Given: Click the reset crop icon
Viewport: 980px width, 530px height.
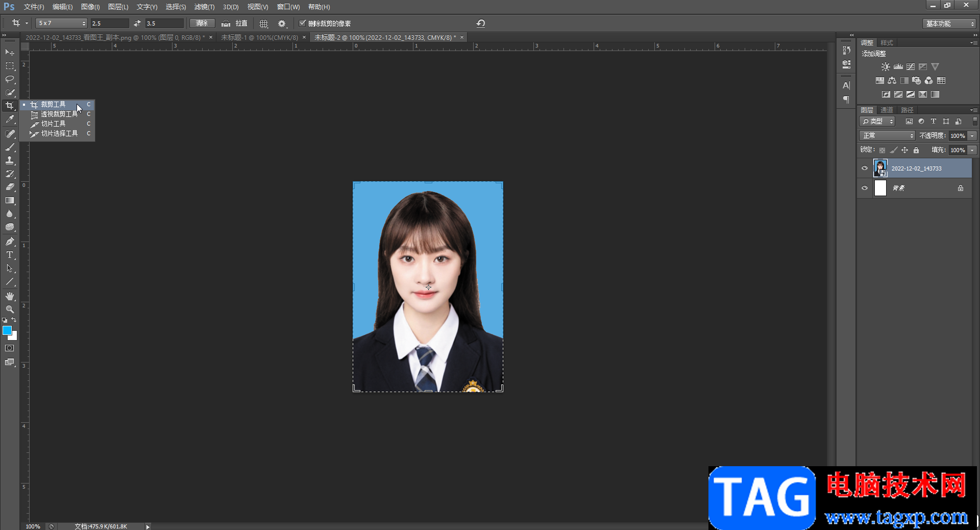Looking at the screenshot, I should (480, 23).
